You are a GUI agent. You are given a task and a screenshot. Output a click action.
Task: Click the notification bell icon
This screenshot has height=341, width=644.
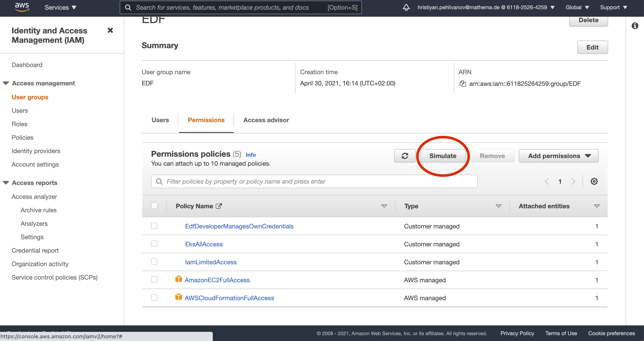pyautogui.click(x=406, y=7)
